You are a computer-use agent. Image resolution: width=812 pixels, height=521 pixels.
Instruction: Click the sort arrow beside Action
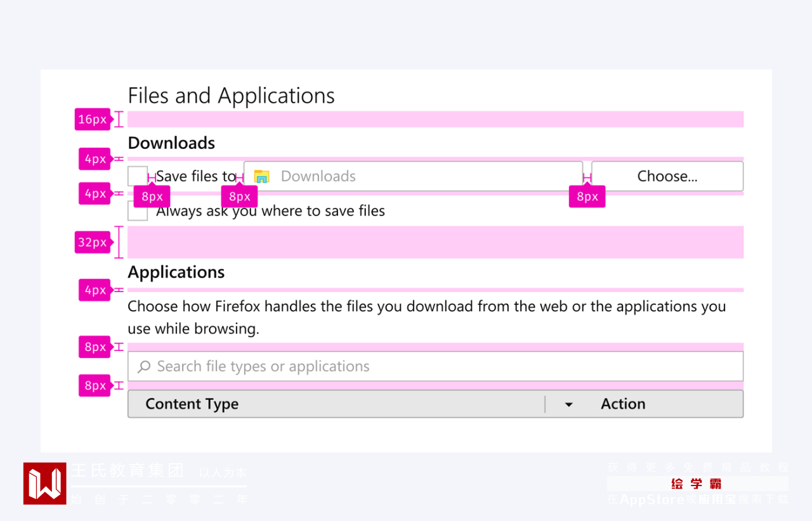(x=568, y=404)
